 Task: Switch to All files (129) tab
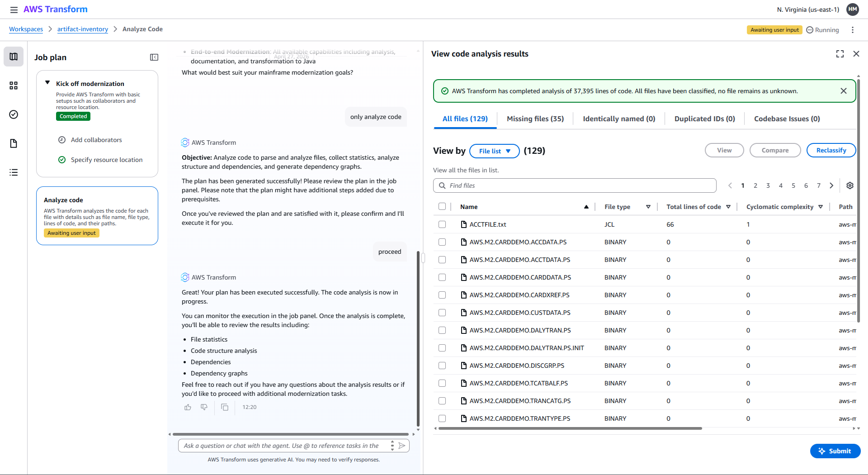click(465, 119)
